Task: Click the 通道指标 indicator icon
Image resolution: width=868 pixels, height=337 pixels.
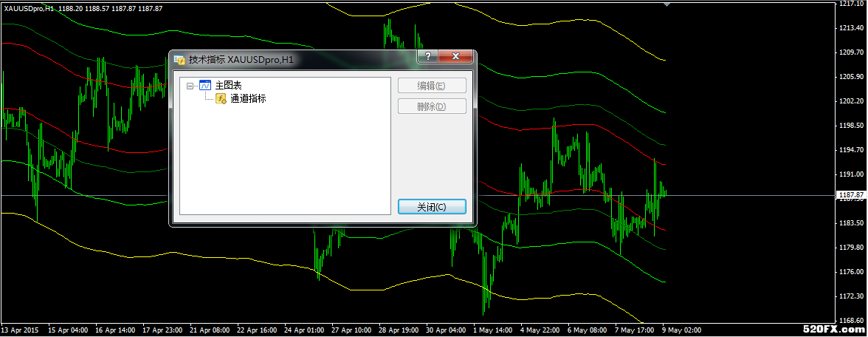Action: [221, 99]
